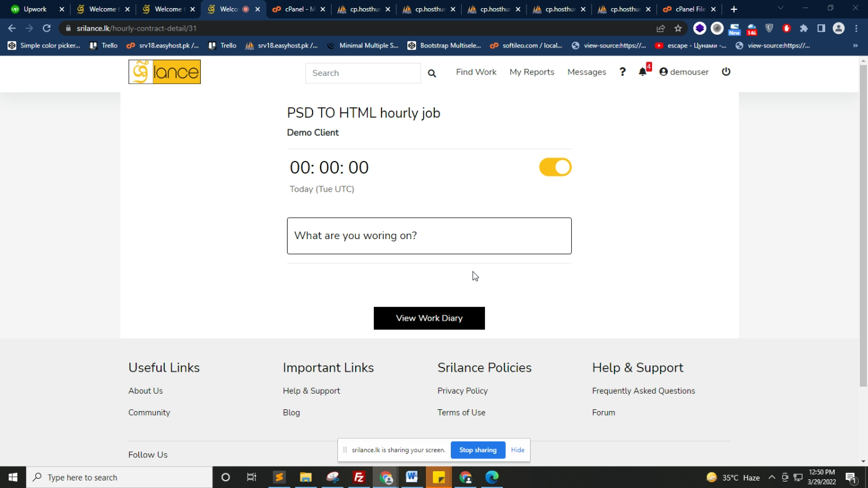The height and width of the screenshot is (488, 868).
Task: Click the help question mark icon
Action: click(623, 72)
